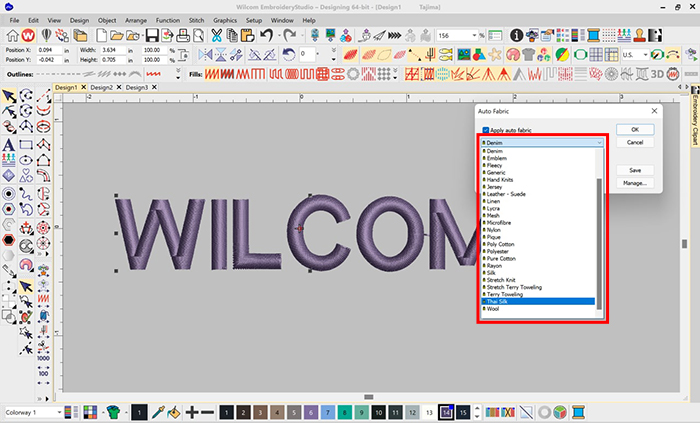The height and width of the screenshot is (423, 700).
Task: Click Save in Auto Fabric dialog
Action: 635,170
